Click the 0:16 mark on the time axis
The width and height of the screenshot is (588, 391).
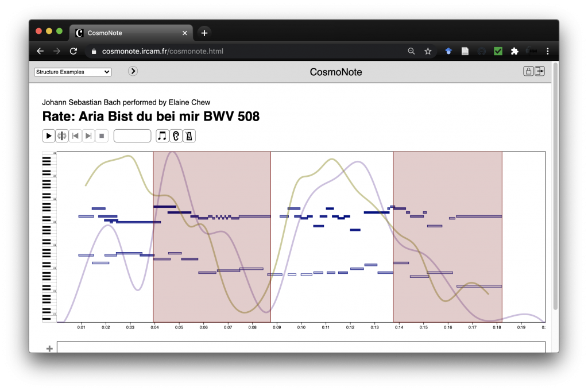point(448,327)
